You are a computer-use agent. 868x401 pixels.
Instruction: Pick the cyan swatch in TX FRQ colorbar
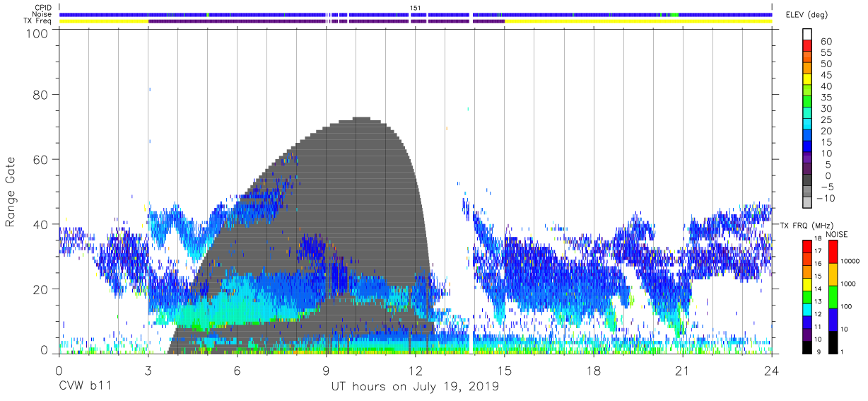click(x=807, y=309)
